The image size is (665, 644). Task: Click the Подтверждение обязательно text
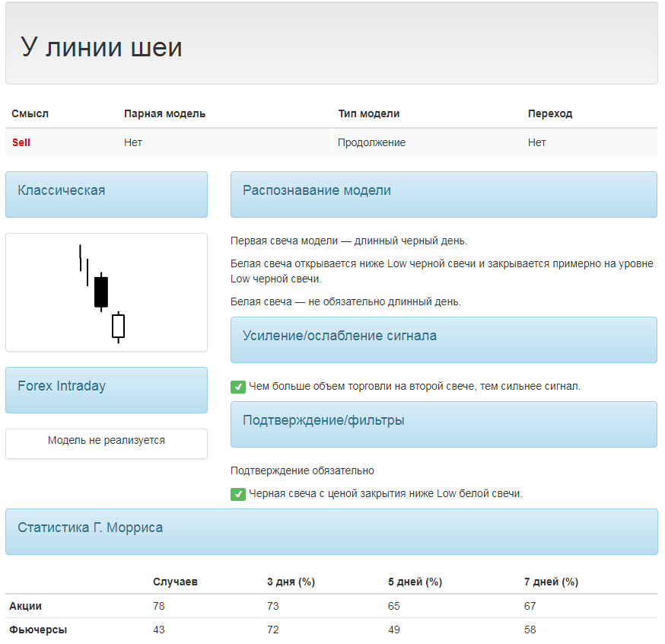pos(302,471)
